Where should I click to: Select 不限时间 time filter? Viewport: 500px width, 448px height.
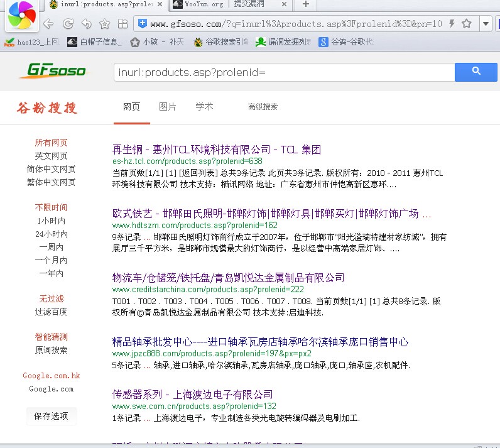point(51,207)
